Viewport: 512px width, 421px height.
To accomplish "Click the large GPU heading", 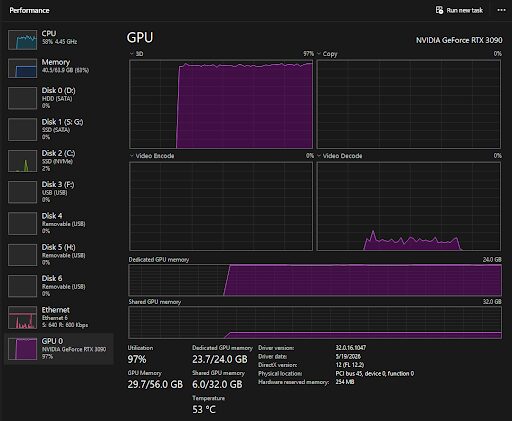I will point(140,38).
